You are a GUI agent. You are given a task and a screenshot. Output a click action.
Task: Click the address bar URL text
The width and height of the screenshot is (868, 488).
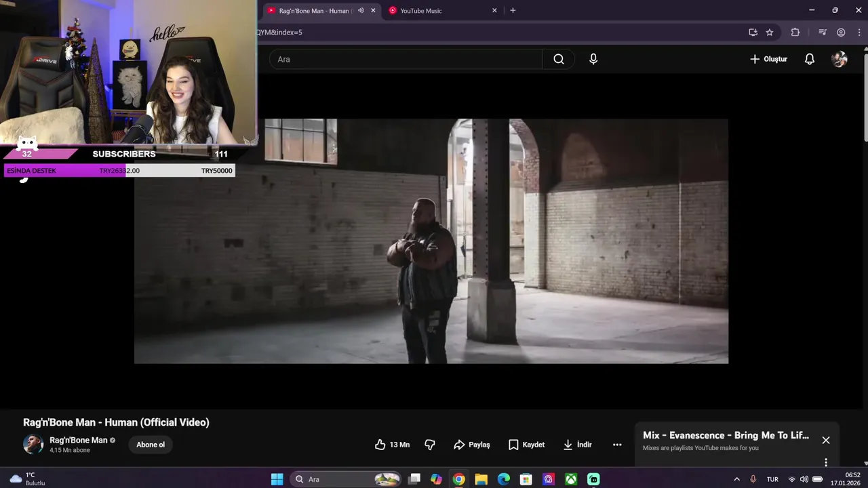[279, 32]
